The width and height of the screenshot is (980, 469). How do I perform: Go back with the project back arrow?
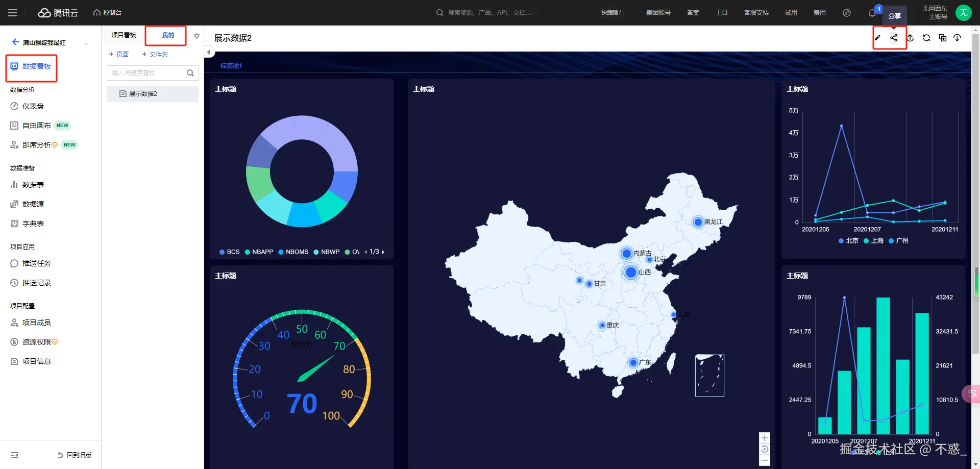16,42
